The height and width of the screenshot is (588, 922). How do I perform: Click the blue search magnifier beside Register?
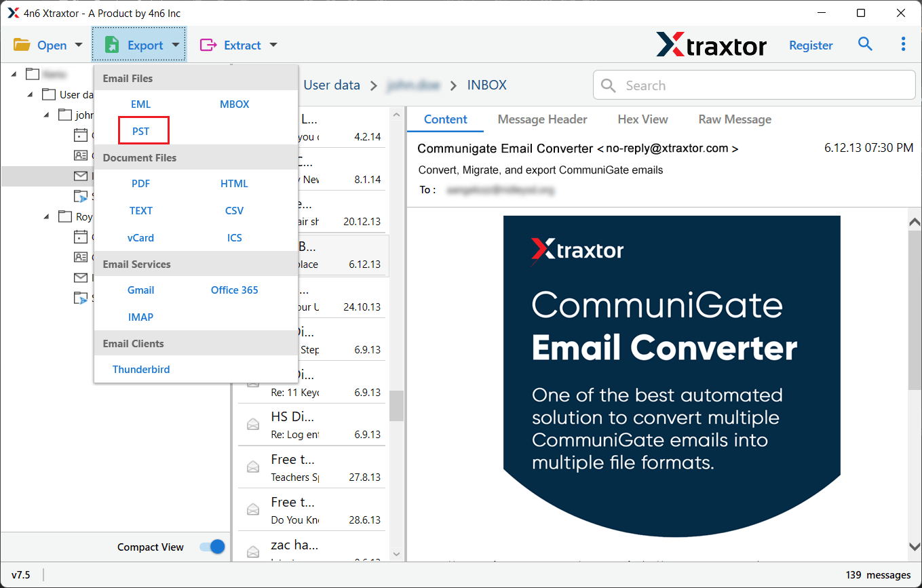tap(865, 44)
